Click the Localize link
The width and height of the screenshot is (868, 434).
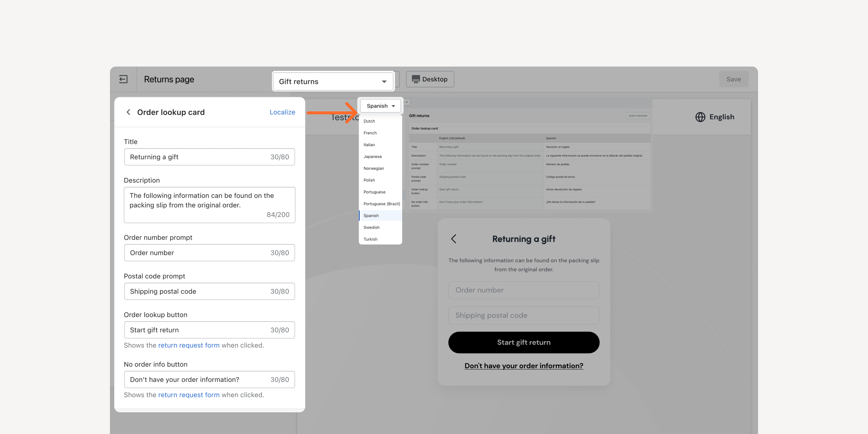pos(282,112)
